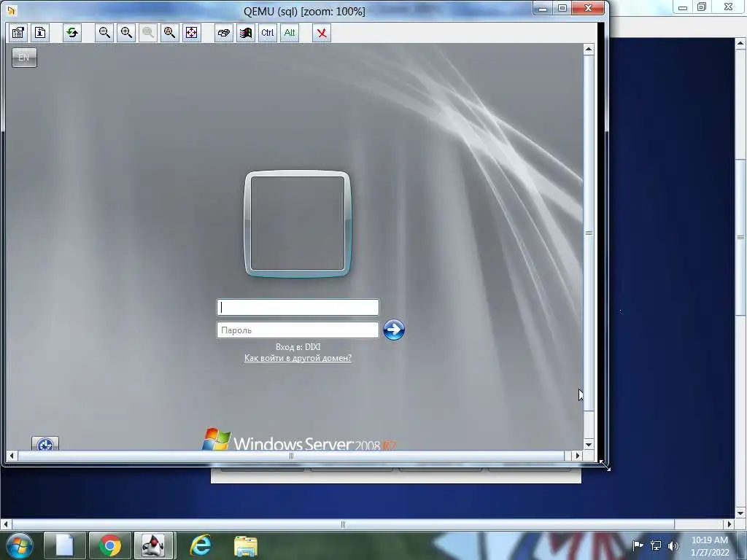Click the Пароль password field
This screenshot has width=747, height=560.
(298, 330)
